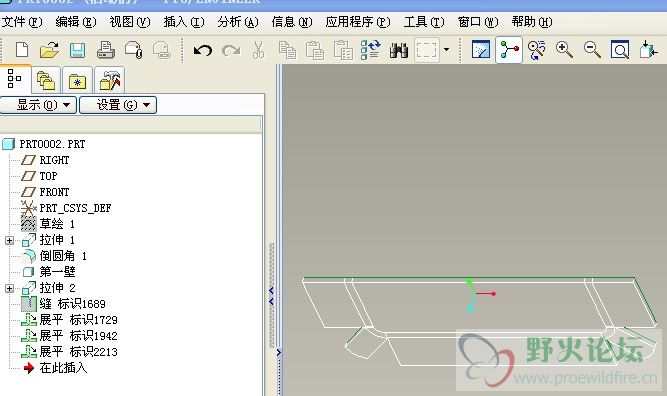Open the 视图(V) menu

pos(130,22)
